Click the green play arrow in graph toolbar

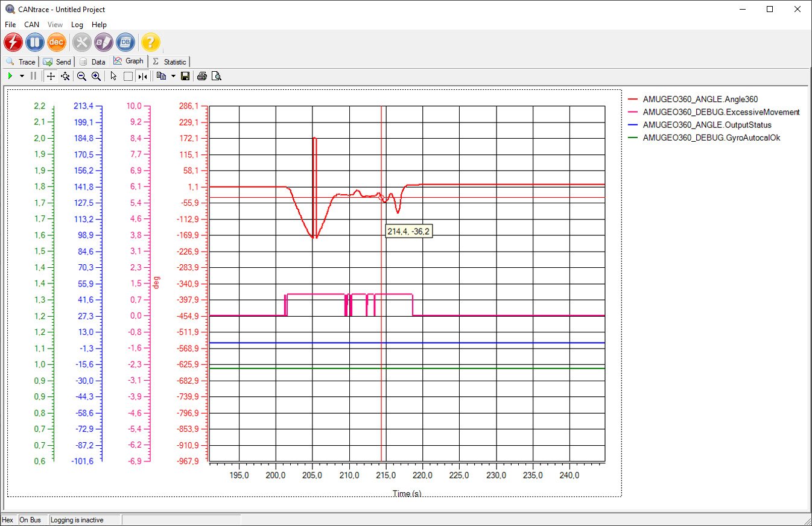10,76
